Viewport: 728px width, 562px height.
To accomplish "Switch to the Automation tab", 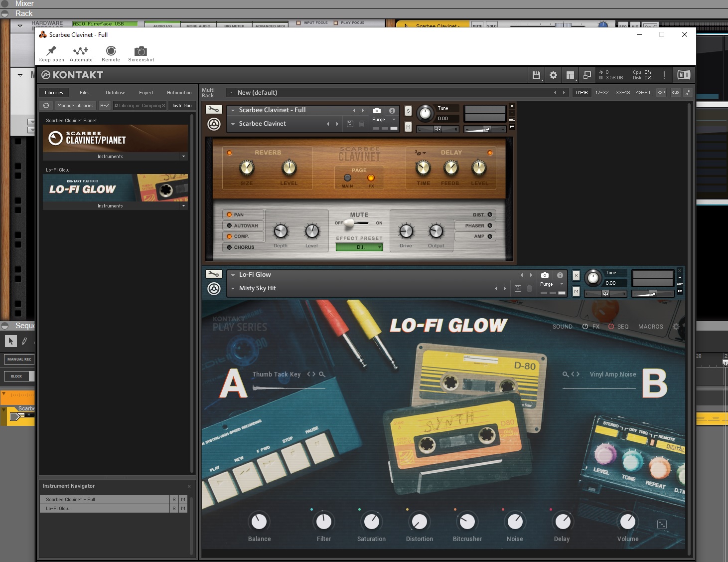I will (179, 92).
